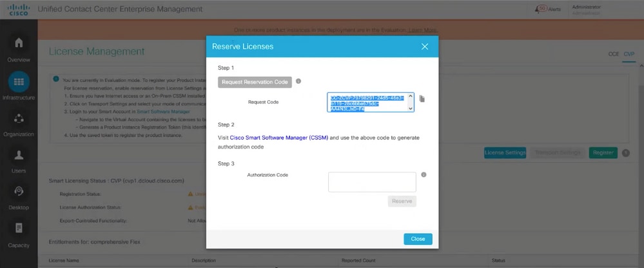Click the Step 1 label
Viewport: 644px width, 268px height.
click(226, 68)
